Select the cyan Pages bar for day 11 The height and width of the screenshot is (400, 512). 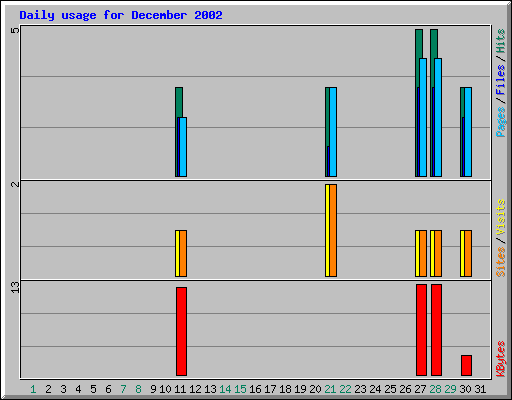[x=183, y=147]
